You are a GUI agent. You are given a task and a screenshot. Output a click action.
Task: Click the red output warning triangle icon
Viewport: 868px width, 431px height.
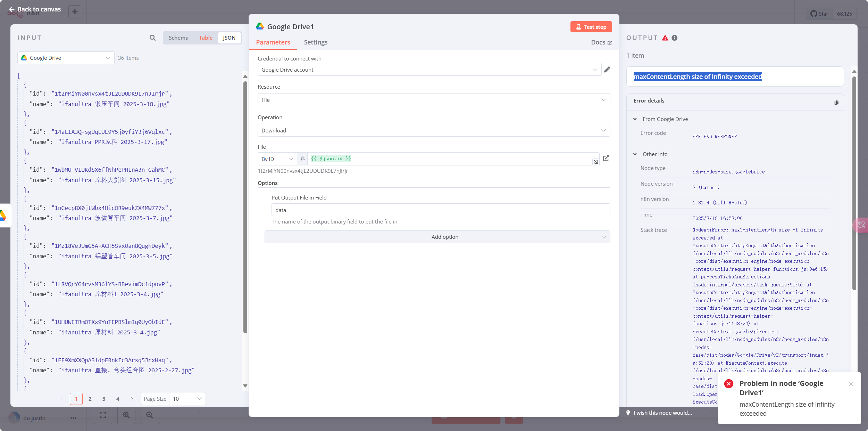665,38
